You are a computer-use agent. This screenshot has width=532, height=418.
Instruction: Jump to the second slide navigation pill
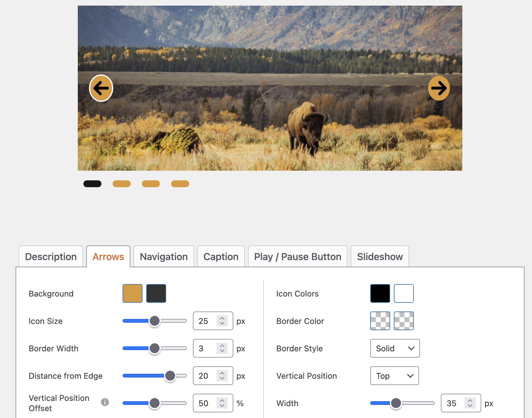click(x=122, y=184)
